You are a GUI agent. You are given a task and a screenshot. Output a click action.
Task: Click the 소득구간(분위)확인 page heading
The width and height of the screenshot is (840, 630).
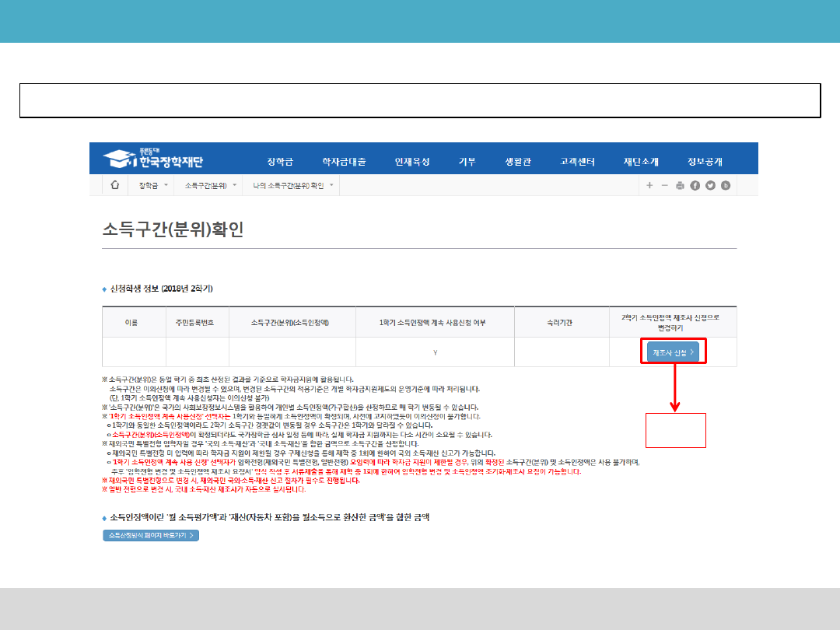coord(173,229)
